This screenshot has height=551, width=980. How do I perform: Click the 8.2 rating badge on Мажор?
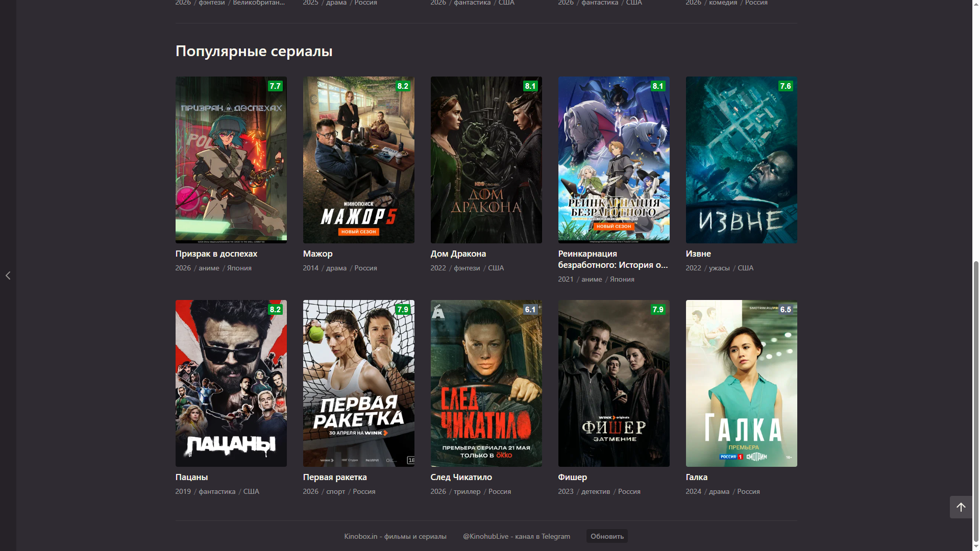[x=403, y=86]
